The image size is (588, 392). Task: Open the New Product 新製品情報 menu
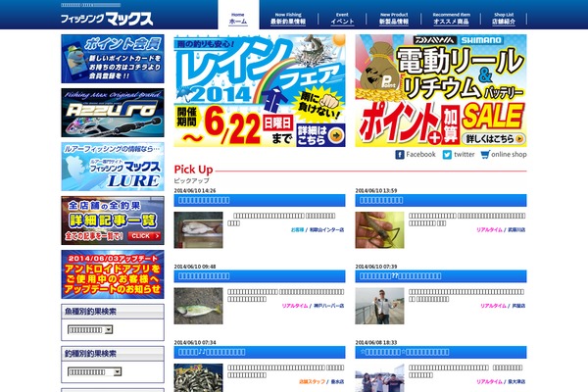[x=393, y=19]
